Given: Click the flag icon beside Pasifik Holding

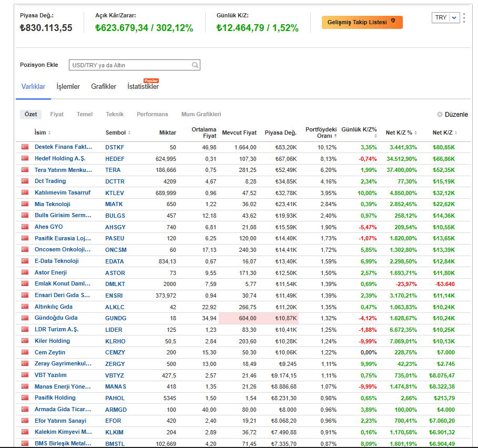Looking at the screenshot, I should coord(25,398).
